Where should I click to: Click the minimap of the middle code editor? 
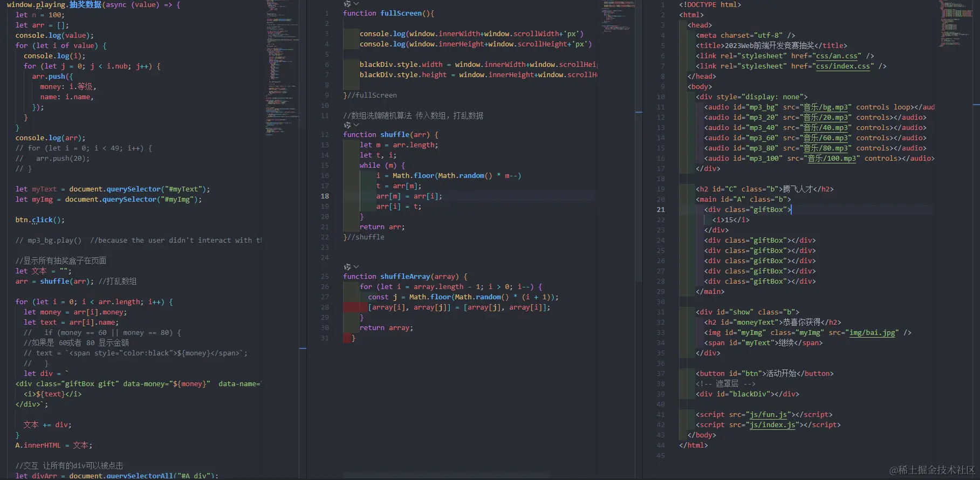pyautogui.click(x=618, y=16)
